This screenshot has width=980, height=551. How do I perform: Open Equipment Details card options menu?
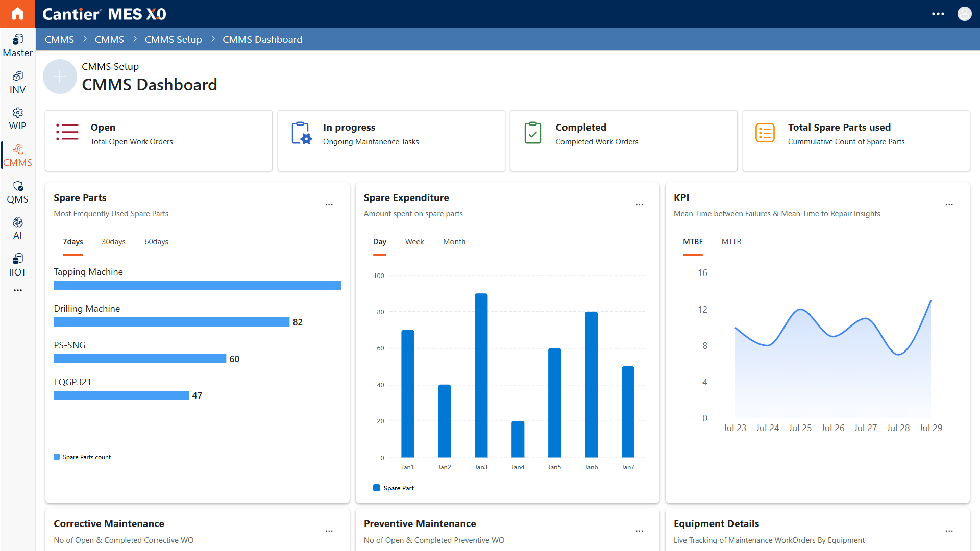(949, 531)
